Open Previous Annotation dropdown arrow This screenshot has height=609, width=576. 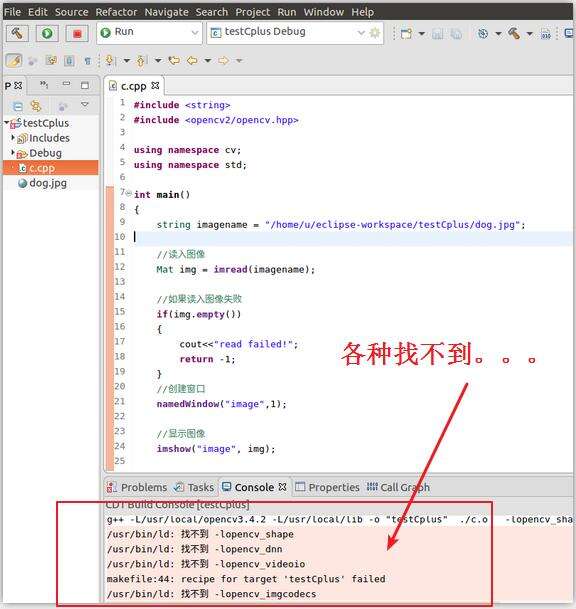(x=158, y=61)
